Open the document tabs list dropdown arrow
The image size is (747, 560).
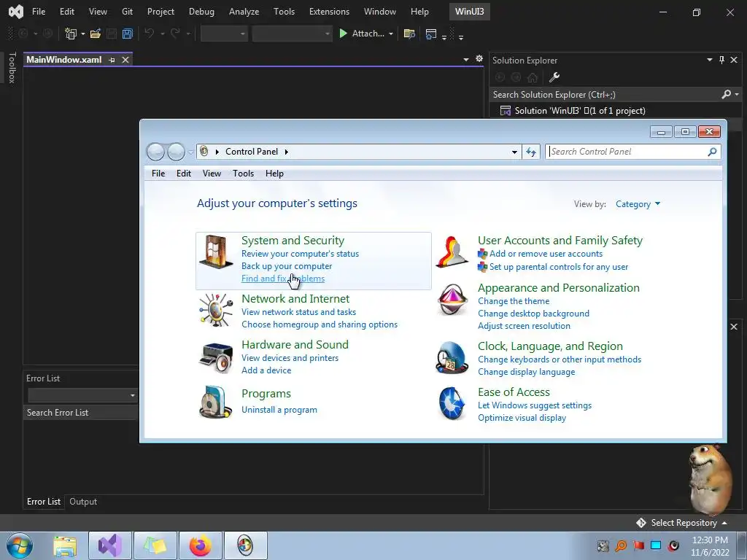pos(466,60)
